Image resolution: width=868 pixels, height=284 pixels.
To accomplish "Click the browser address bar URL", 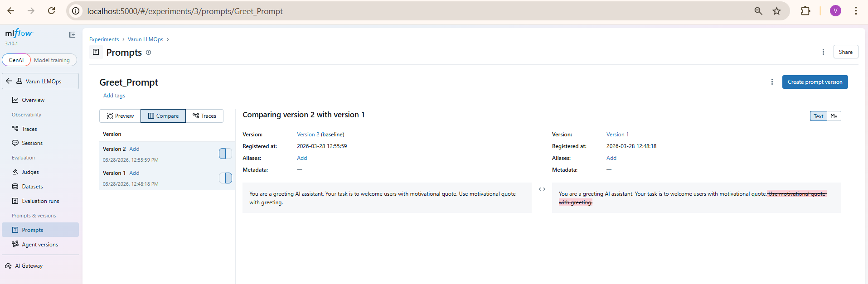I will click(x=185, y=11).
